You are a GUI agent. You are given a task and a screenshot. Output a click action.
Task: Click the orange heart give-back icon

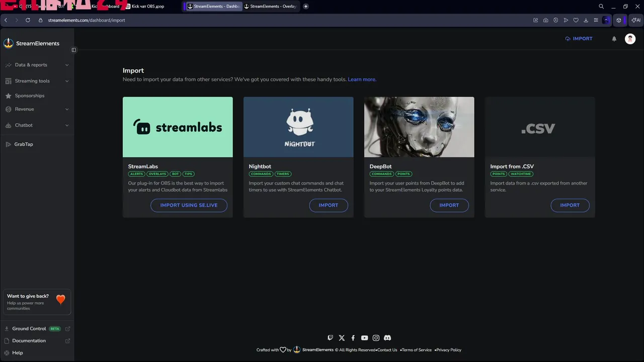pyautogui.click(x=61, y=300)
